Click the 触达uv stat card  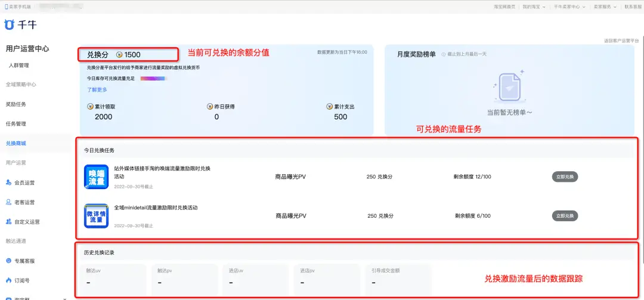point(113,280)
